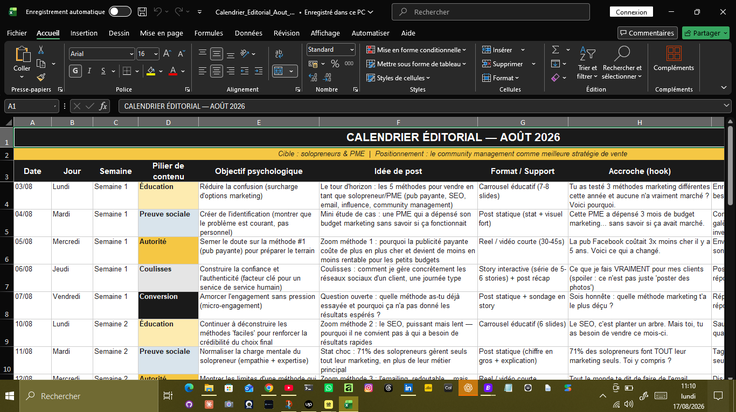Click the AutoSum sigma icon

click(x=555, y=50)
